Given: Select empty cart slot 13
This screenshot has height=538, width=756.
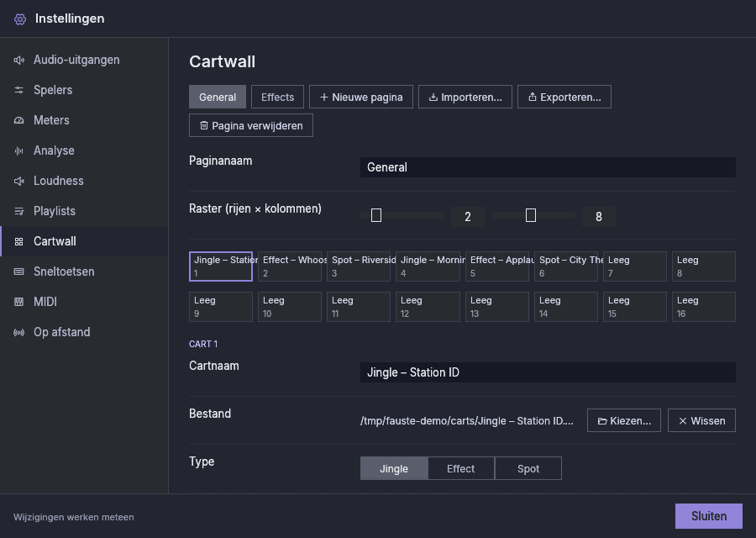Looking at the screenshot, I should tap(497, 307).
